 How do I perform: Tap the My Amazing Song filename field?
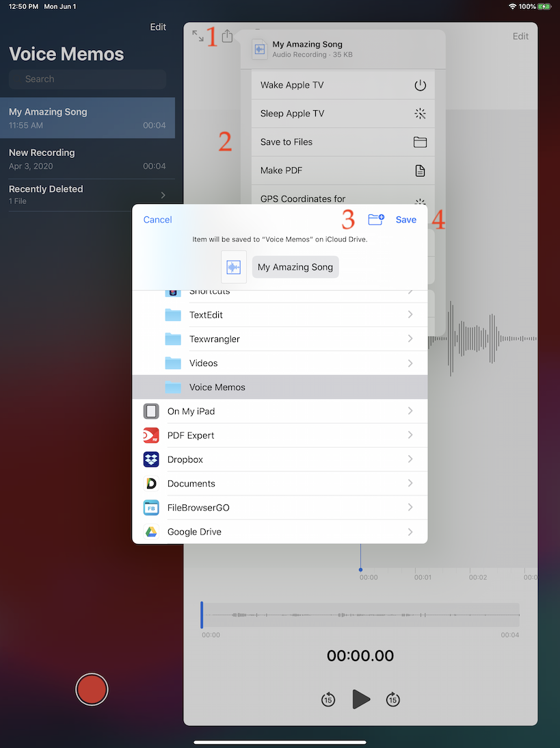(x=295, y=267)
